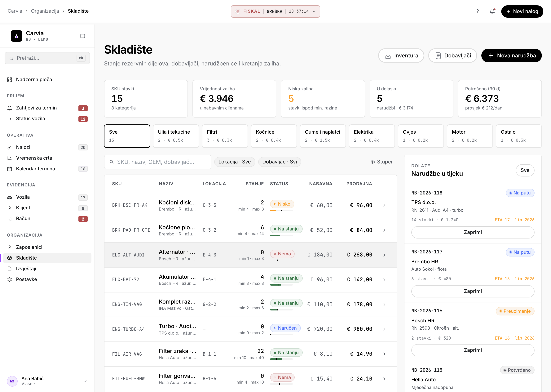The image size is (551, 392).
Task: Expand the ELC-BAT-72 row chevron
Action: tap(384, 280)
